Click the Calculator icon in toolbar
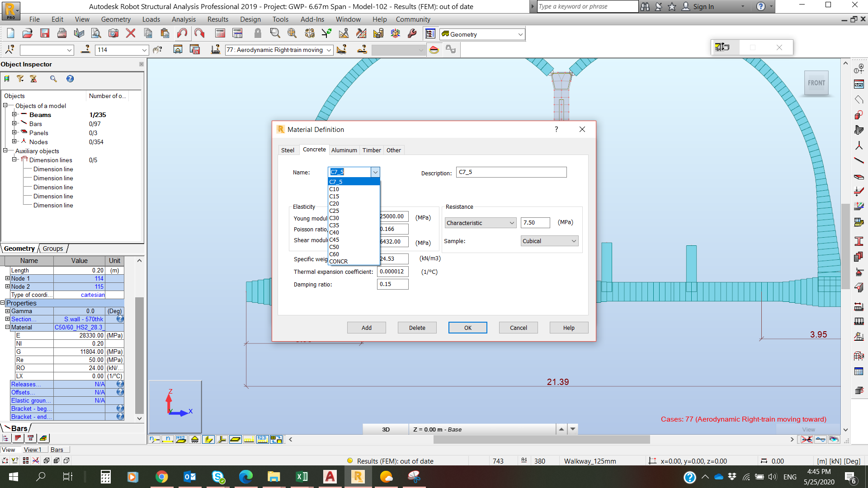Viewport: 868px width, 488px height. pyautogui.click(x=220, y=33)
